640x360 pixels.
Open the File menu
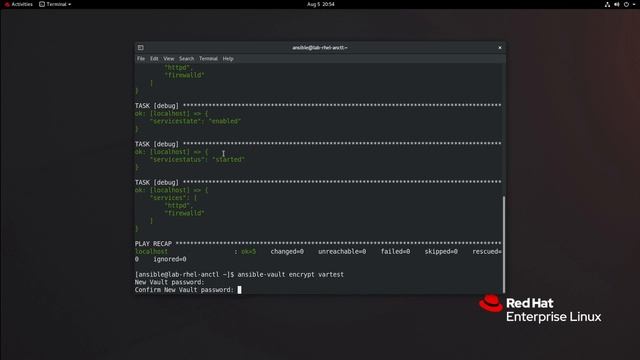click(141, 59)
